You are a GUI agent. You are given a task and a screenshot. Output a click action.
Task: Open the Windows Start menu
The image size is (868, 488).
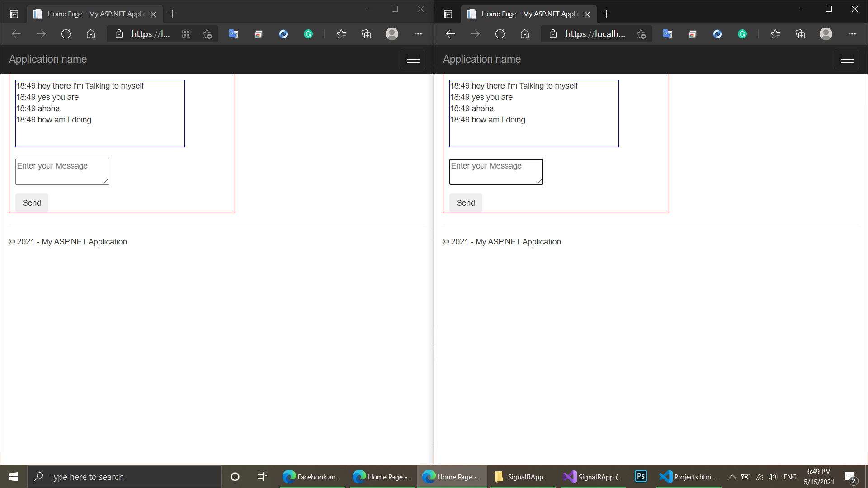coord(14,477)
